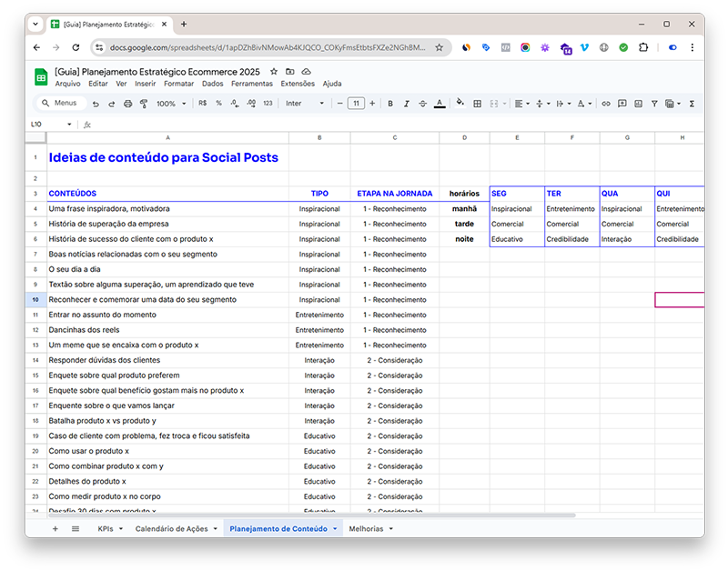
Task: Decrease decimal places
Action: point(235,104)
